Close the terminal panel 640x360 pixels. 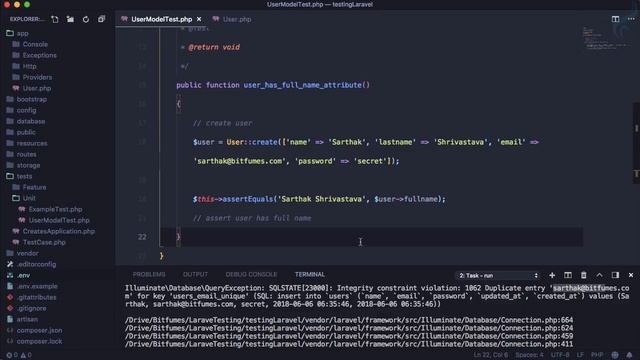[x=631, y=276]
